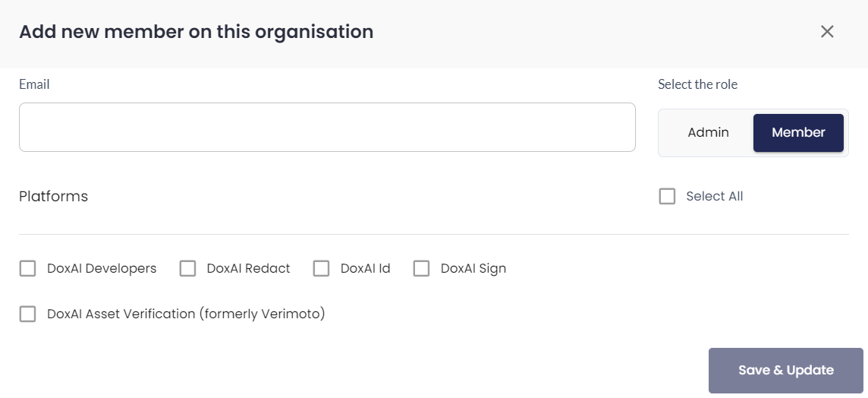Toggle the DoxAI Id checkbox
Image resolution: width=868 pixels, height=398 pixels.
tap(322, 268)
